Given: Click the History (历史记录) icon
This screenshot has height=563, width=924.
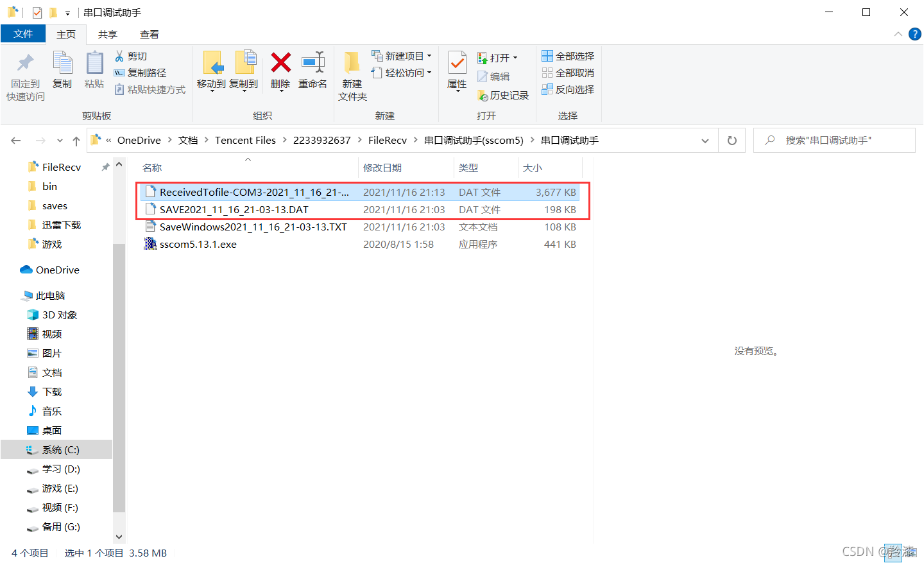Looking at the screenshot, I should tap(483, 96).
